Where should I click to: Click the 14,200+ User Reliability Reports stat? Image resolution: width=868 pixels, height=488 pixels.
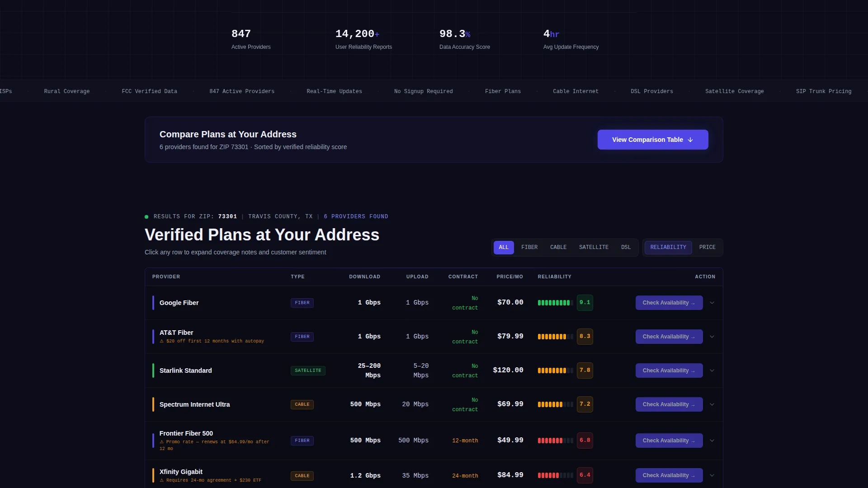click(363, 39)
